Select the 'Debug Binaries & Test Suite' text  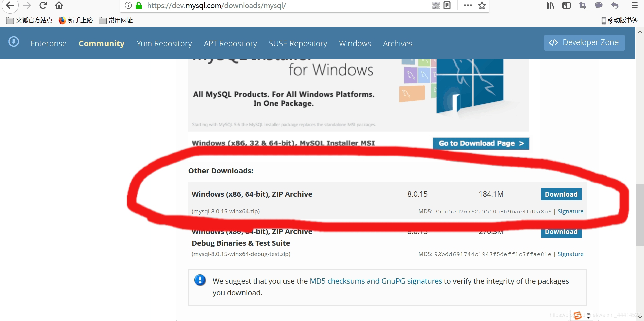(x=241, y=243)
